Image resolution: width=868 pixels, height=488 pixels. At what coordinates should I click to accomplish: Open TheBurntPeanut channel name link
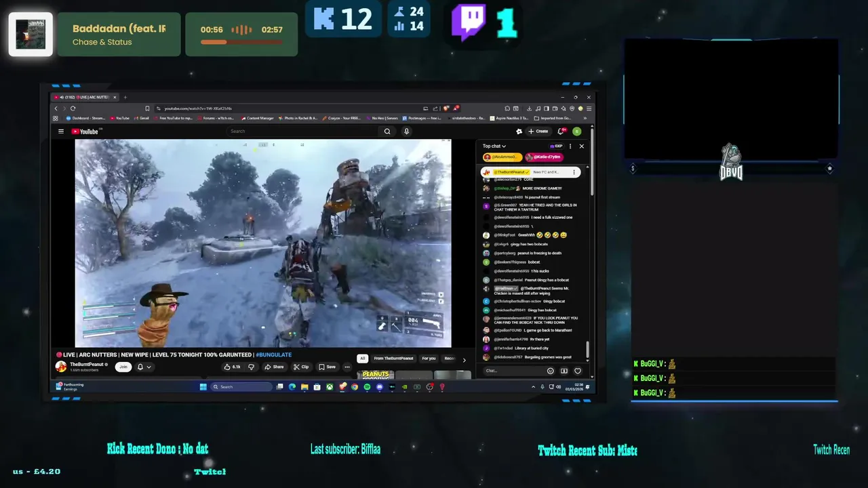[87, 364]
